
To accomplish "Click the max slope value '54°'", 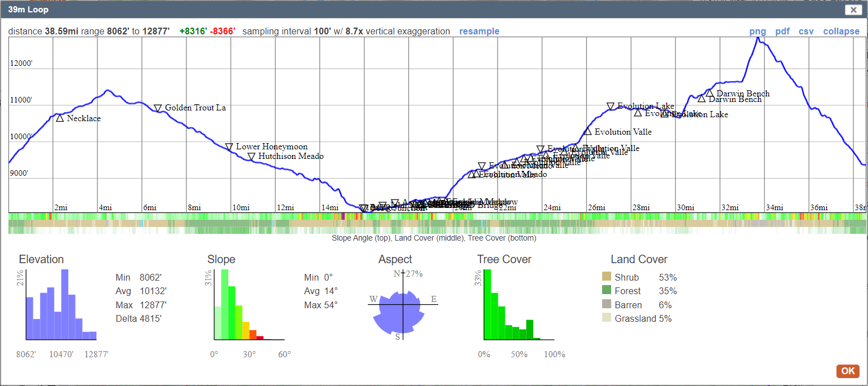I will 331,305.
